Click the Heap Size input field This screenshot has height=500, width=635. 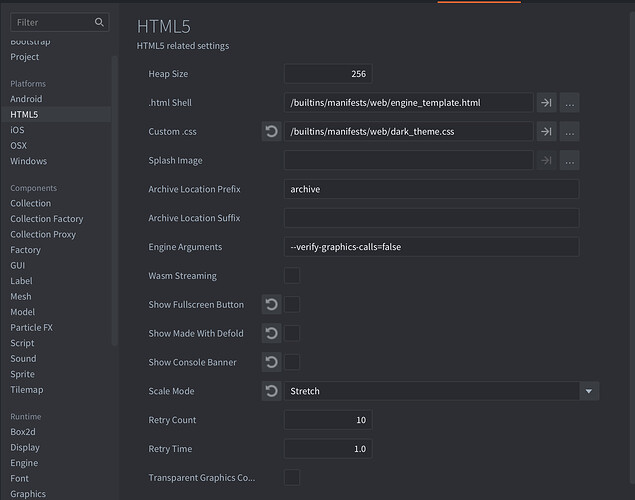[x=327, y=73]
